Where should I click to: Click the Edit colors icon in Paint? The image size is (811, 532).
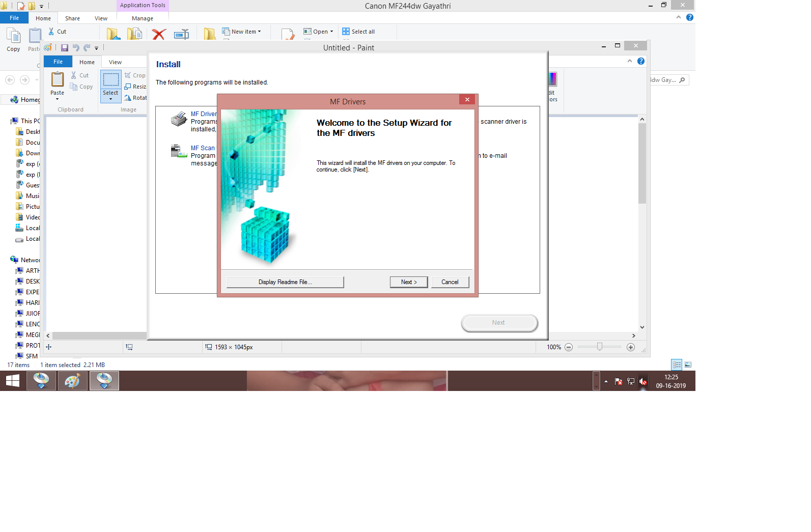(553, 79)
